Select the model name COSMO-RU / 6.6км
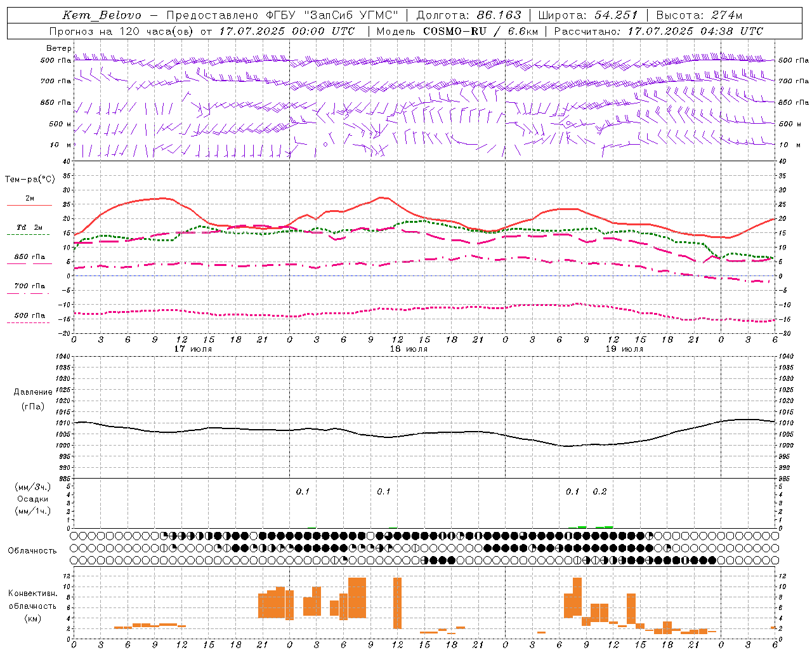 [480, 31]
